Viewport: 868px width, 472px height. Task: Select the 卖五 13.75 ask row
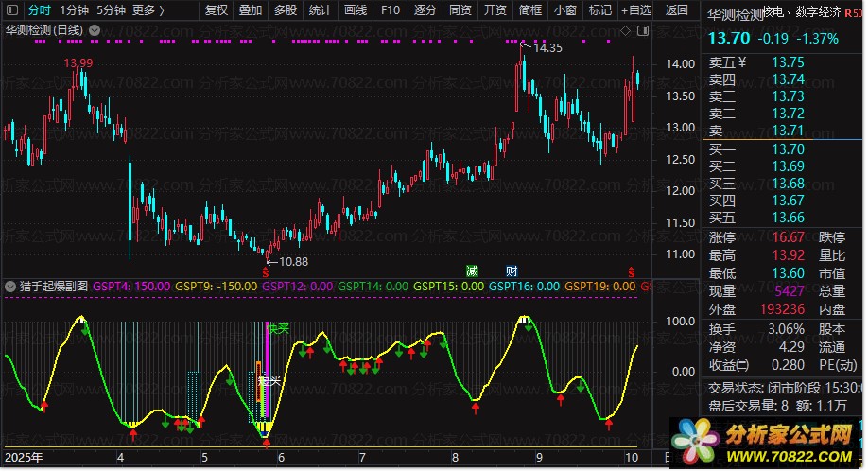click(x=782, y=62)
